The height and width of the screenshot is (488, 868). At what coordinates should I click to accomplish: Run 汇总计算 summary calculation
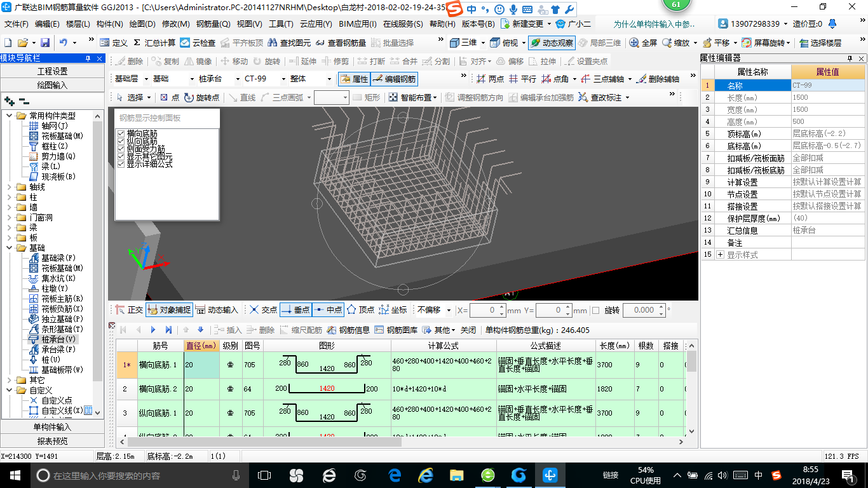(x=154, y=43)
